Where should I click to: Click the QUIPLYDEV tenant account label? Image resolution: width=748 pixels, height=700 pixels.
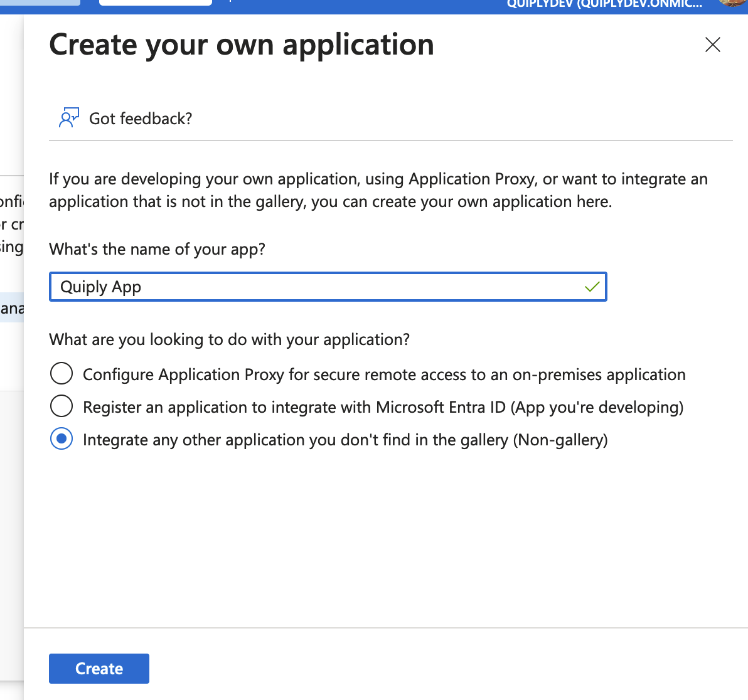pos(604,4)
